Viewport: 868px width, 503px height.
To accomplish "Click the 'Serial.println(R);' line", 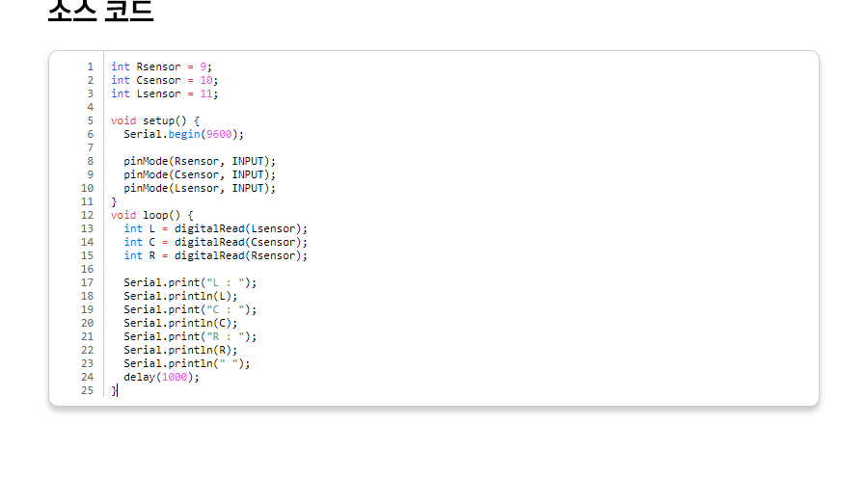I will [180, 351].
